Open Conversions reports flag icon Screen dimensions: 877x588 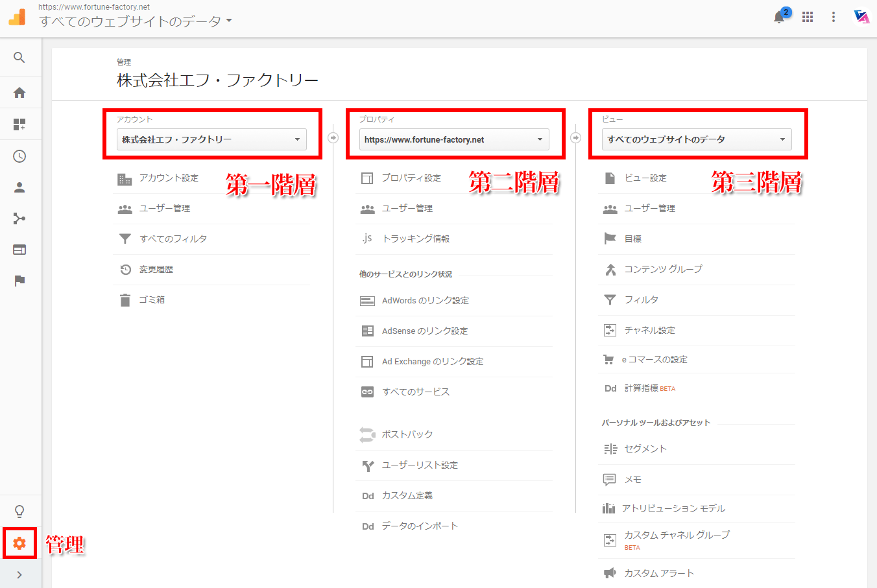tap(19, 281)
